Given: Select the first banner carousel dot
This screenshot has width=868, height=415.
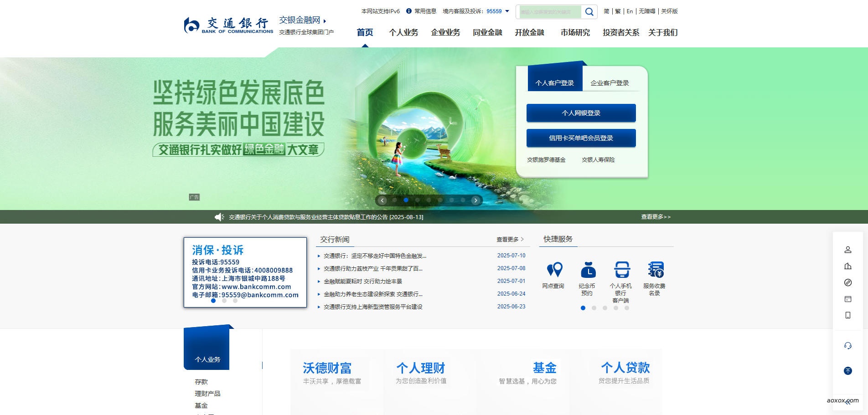Looking at the screenshot, I should tap(394, 200).
